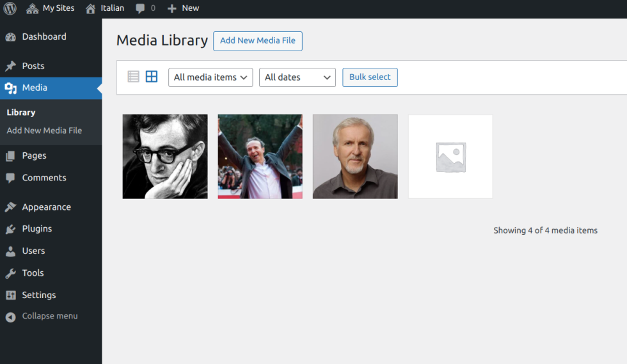This screenshot has height=364, width=627.
Task: Click the Dashboard gauge icon
Action: (10, 37)
